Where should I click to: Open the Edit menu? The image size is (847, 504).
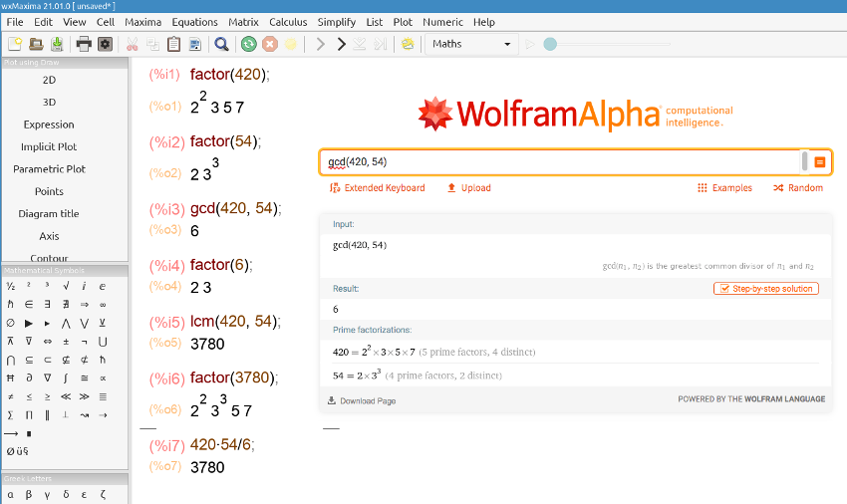43,22
